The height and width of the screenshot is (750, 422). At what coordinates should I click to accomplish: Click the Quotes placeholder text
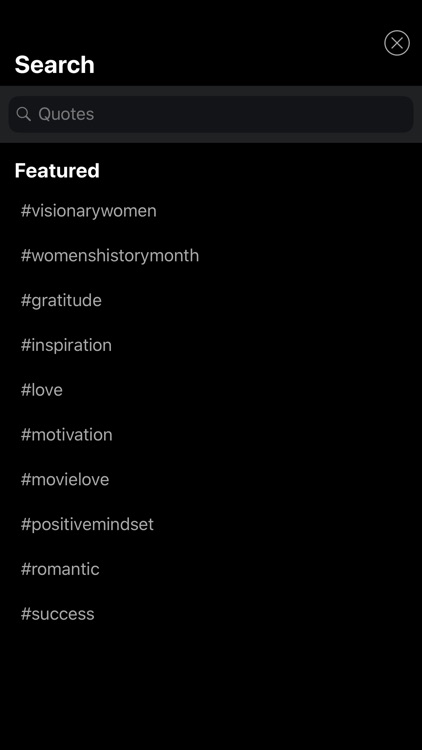click(66, 114)
